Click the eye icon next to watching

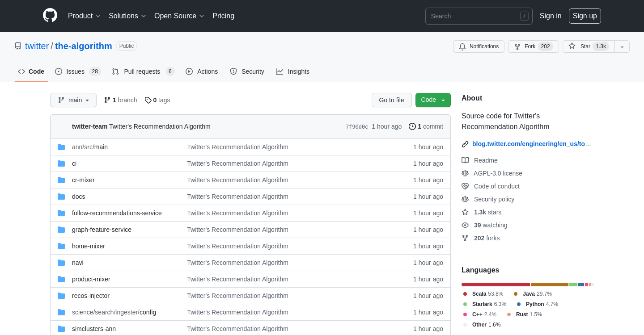tap(465, 225)
